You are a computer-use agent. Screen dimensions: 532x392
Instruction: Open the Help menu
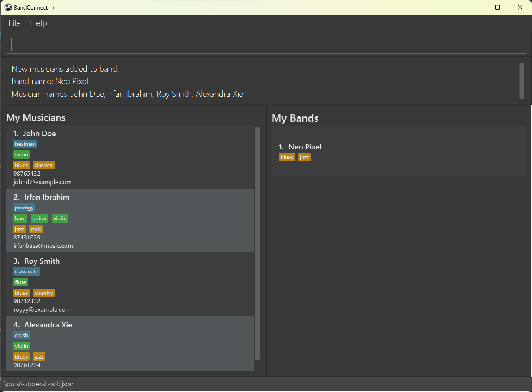(38, 23)
